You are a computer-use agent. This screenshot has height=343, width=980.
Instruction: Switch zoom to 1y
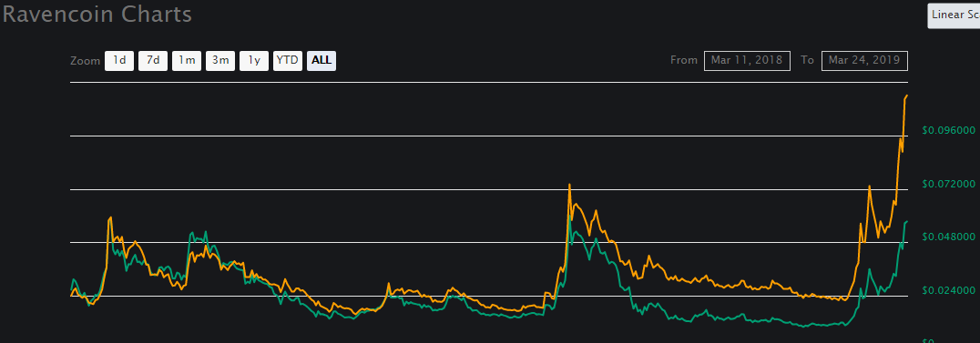pos(254,61)
